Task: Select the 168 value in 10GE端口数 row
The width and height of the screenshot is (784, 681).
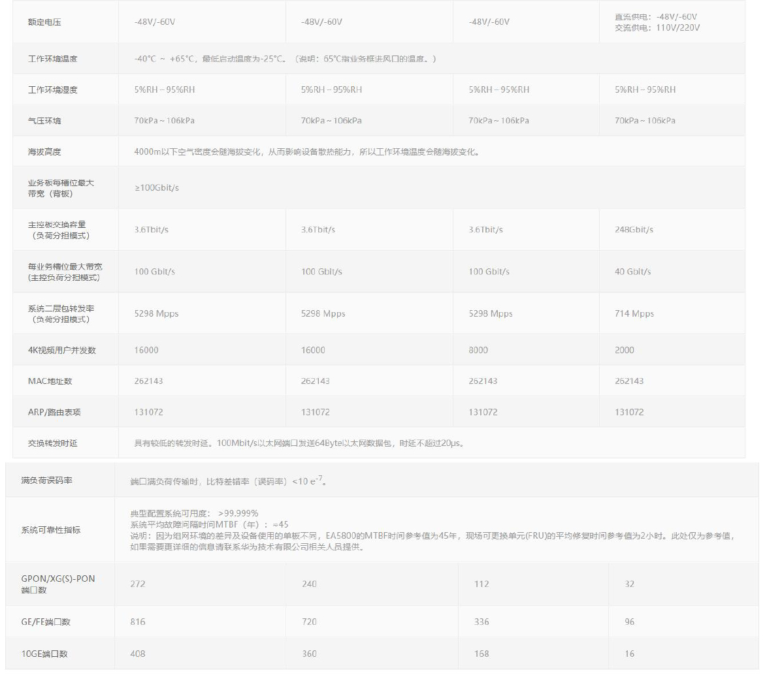Action: (x=482, y=654)
